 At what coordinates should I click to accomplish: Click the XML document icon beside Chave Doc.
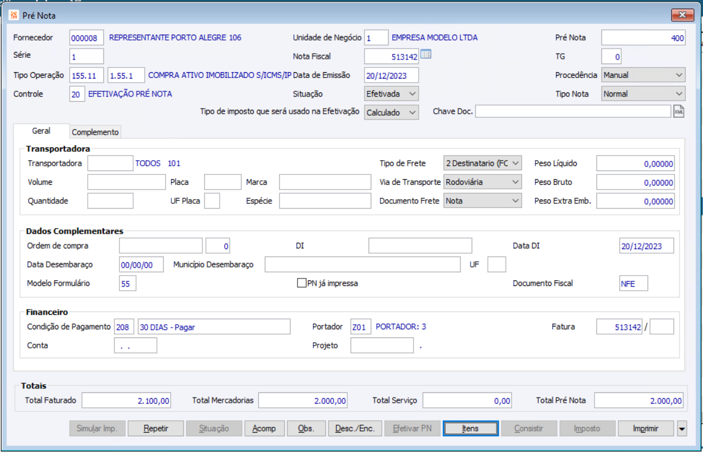(x=679, y=111)
